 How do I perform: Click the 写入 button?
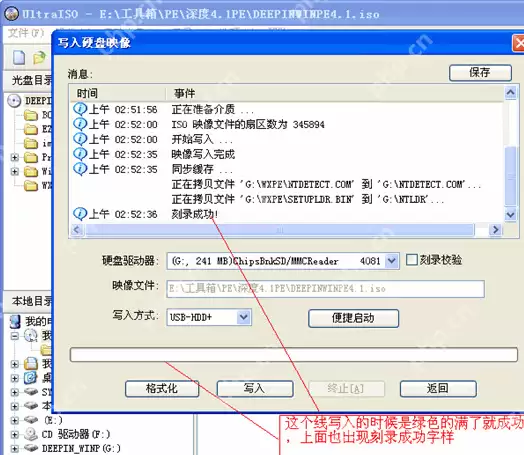[x=255, y=389]
